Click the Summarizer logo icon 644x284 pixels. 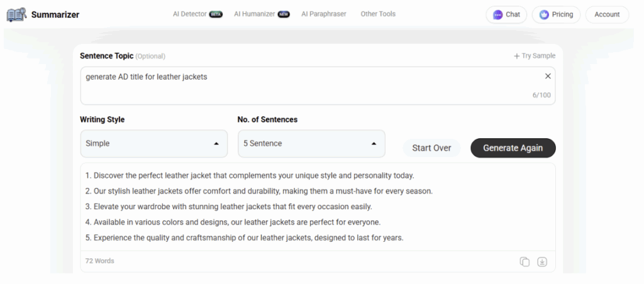[16, 14]
